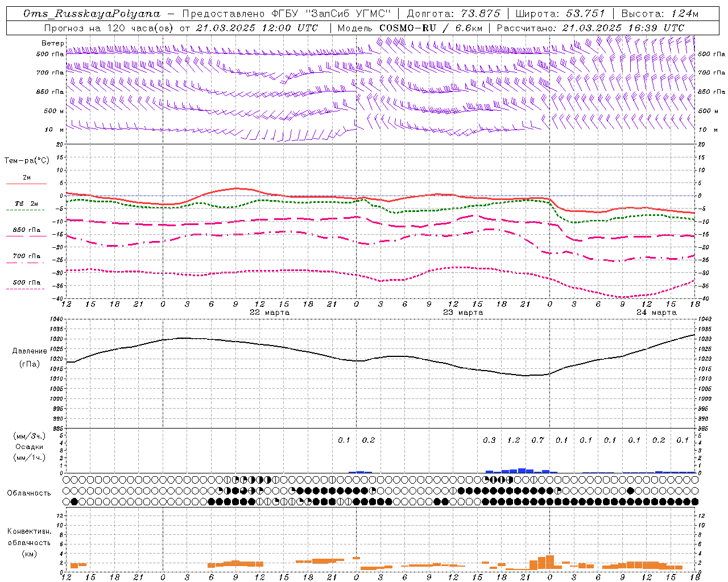Click the Давление panel label

(30, 351)
